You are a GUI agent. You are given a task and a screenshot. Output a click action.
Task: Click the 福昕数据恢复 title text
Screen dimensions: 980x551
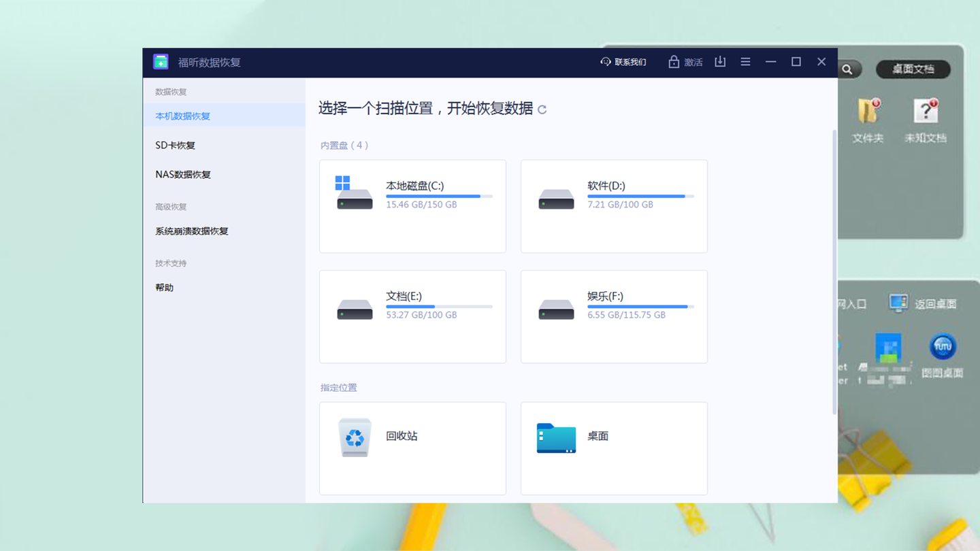click(210, 62)
